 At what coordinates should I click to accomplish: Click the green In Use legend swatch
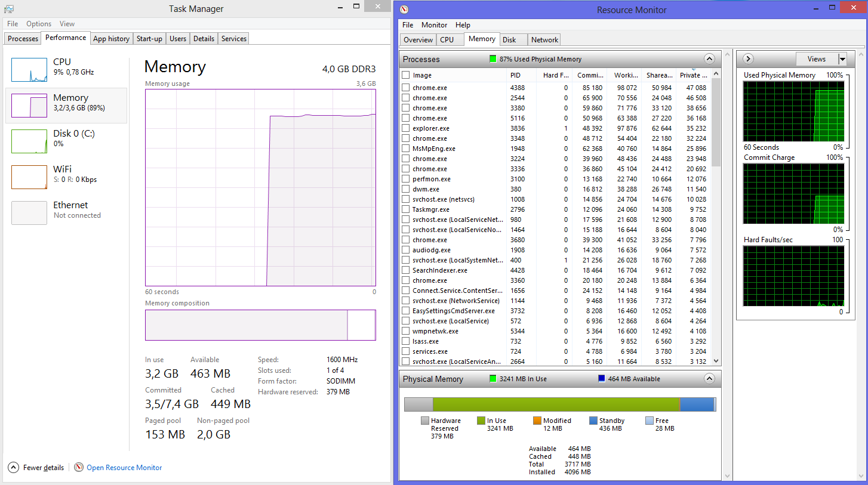tap(481, 421)
